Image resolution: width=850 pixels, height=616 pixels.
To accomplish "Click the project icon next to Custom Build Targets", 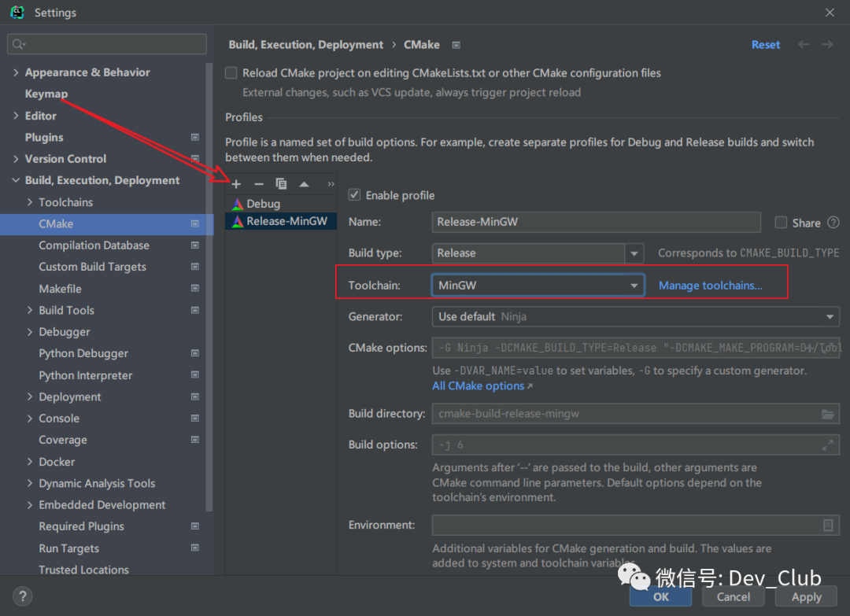I will click(x=195, y=267).
